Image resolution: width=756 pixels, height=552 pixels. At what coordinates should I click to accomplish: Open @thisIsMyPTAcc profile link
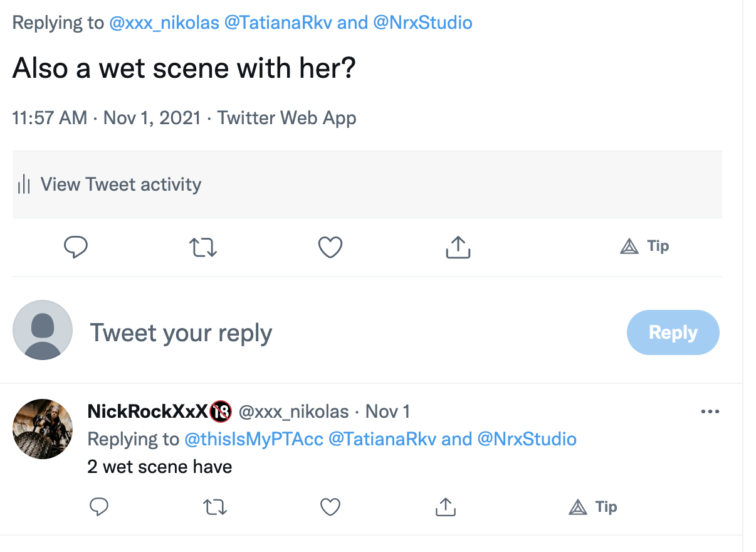tap(253, 439)
